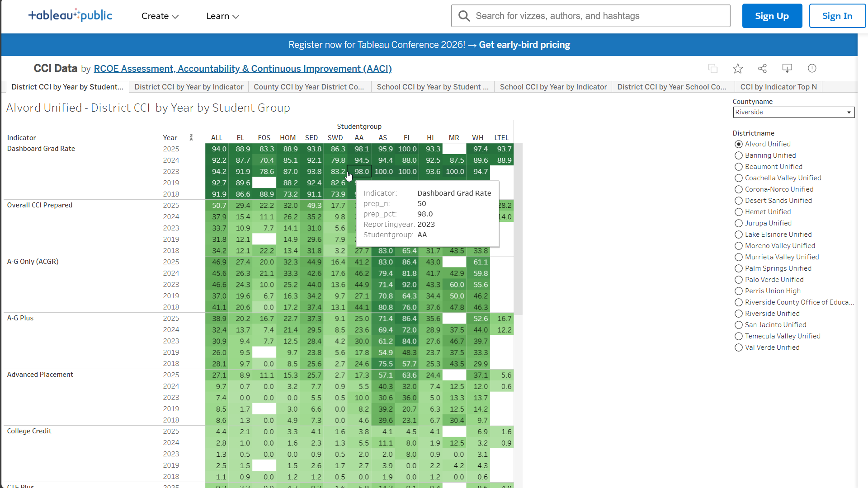
Task: Expand the Create menu
Action: 160,16
